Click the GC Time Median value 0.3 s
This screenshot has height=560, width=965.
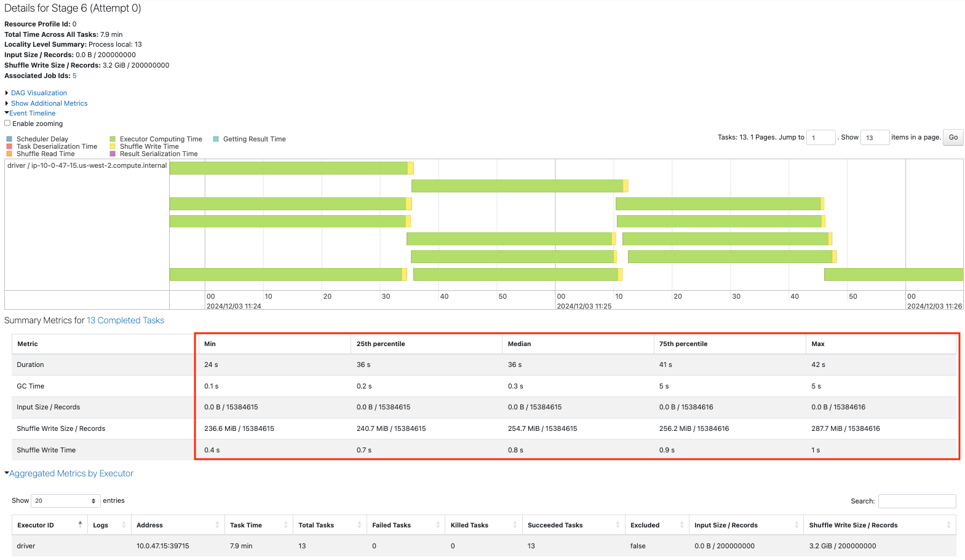[515, 386]
